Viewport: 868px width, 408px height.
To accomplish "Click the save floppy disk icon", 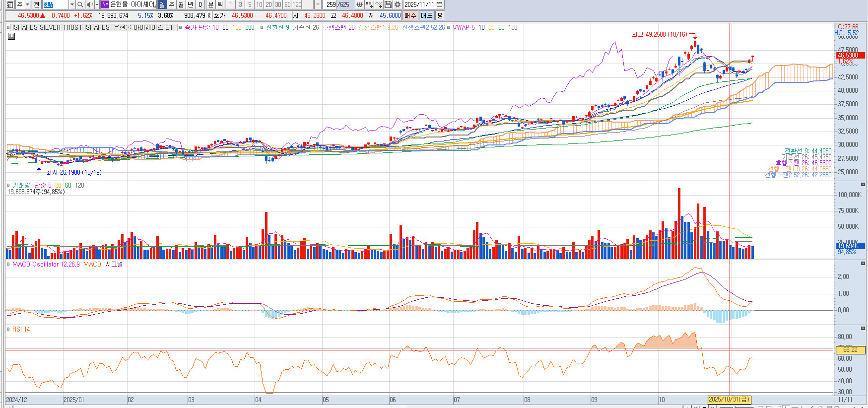I will click(388, 4).
